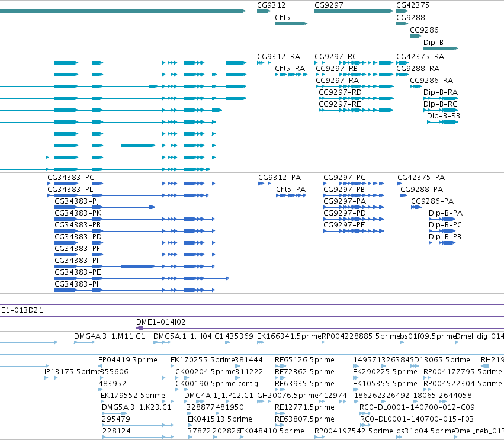Screen dimensions: 504x440
Task: Select transcript CG9297-RD
Action: click(340, 92)
